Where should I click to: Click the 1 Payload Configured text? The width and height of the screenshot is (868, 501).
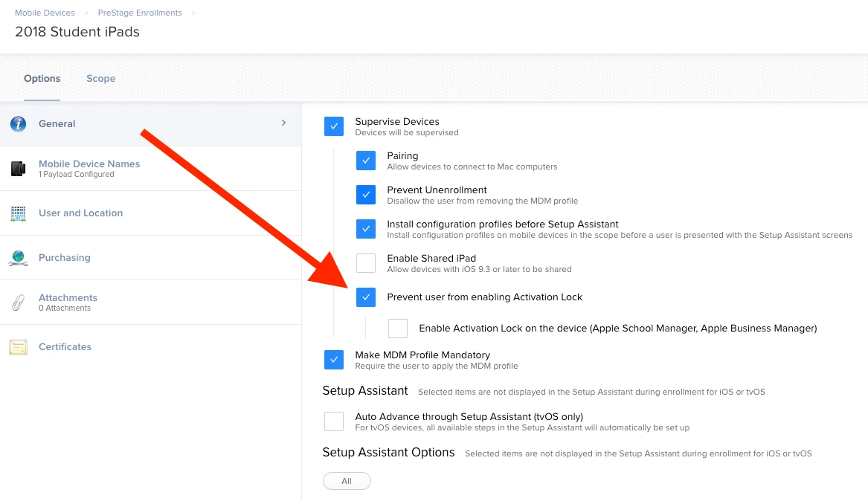(x=77, y=174)
